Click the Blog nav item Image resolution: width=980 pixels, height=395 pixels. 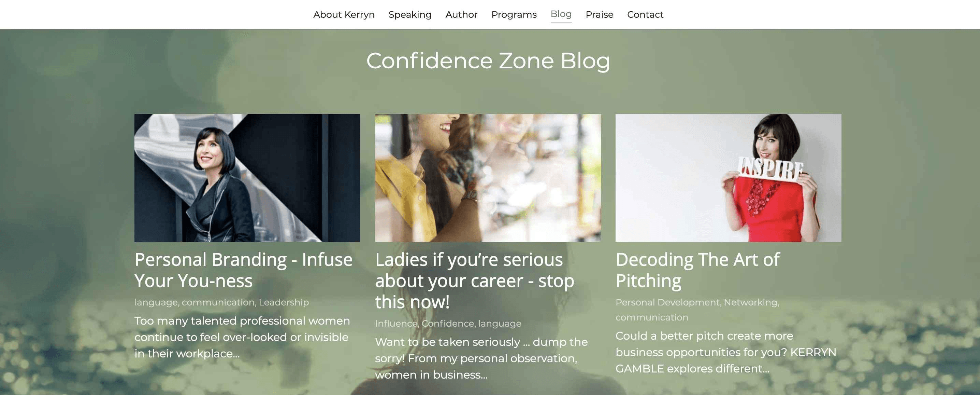coord(561,14)
